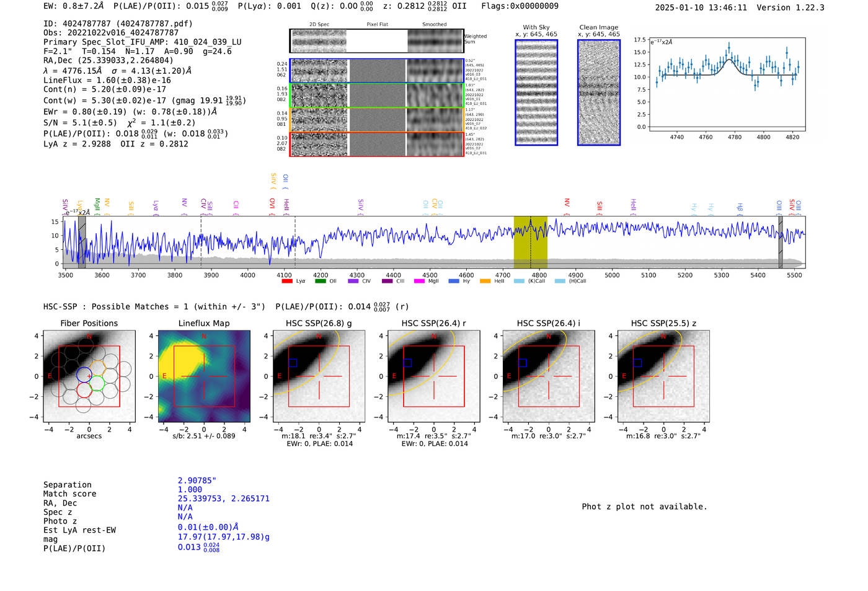Select the HSC SSP(26.8) g cutout

319,376
